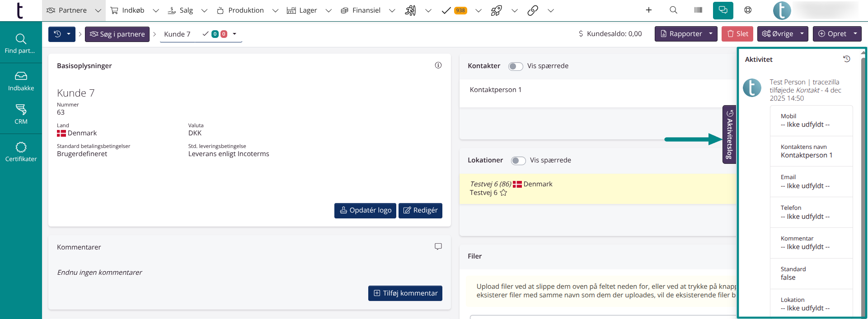868x319 pixels.
Task: Click Søg i partnere breadcrumb button
Action: (x=117, y=34)
